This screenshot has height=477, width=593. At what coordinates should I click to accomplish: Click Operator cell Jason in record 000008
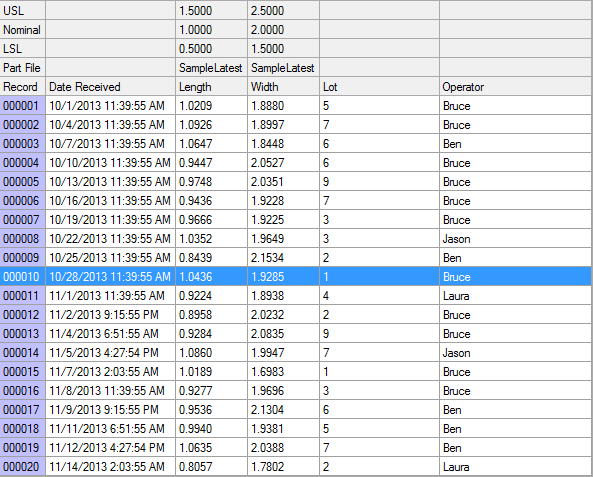tap(516, 239)
